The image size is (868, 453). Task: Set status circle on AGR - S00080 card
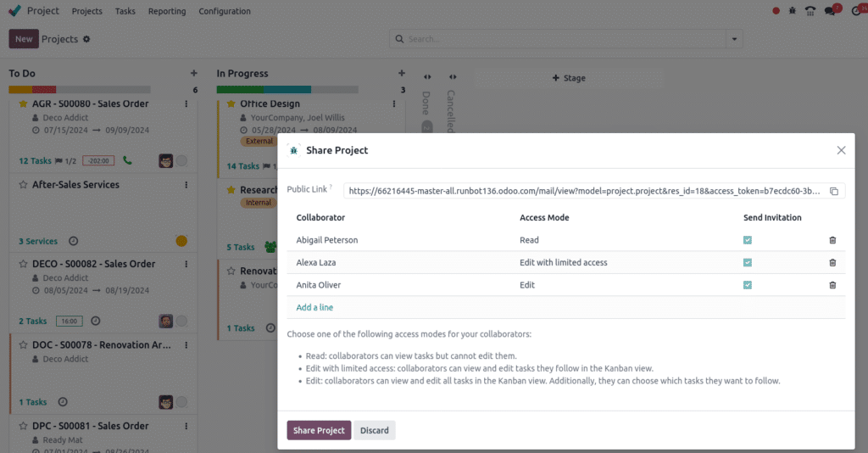point(181,160)
